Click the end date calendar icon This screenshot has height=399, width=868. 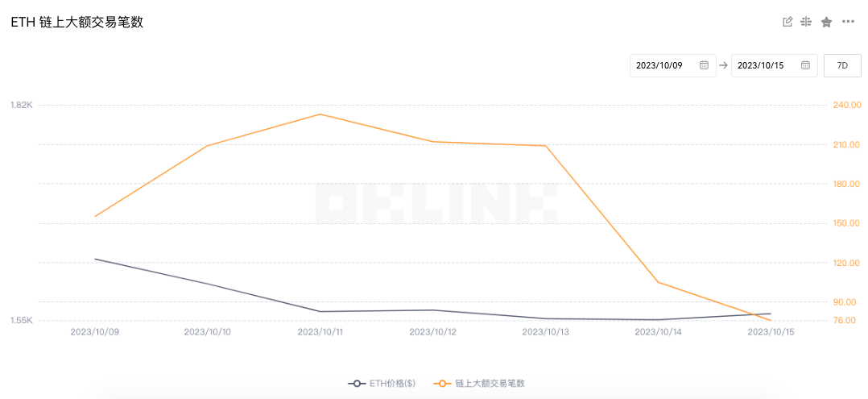click(x=805, y=65)
